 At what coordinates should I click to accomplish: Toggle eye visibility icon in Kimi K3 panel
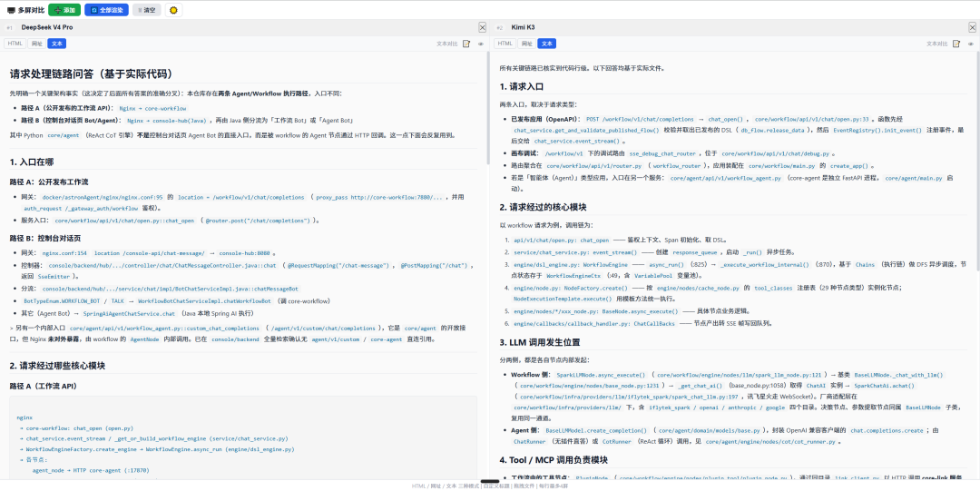point(971,44)
